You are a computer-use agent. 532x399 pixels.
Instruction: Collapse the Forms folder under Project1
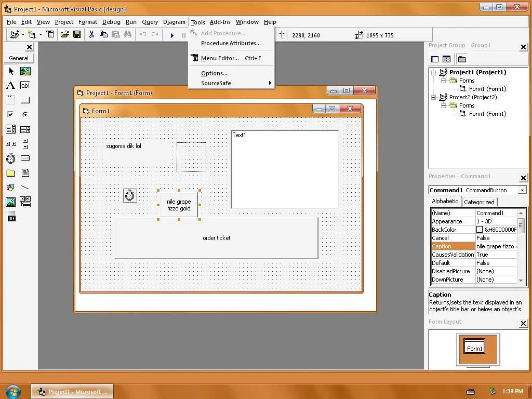point(444,81)
